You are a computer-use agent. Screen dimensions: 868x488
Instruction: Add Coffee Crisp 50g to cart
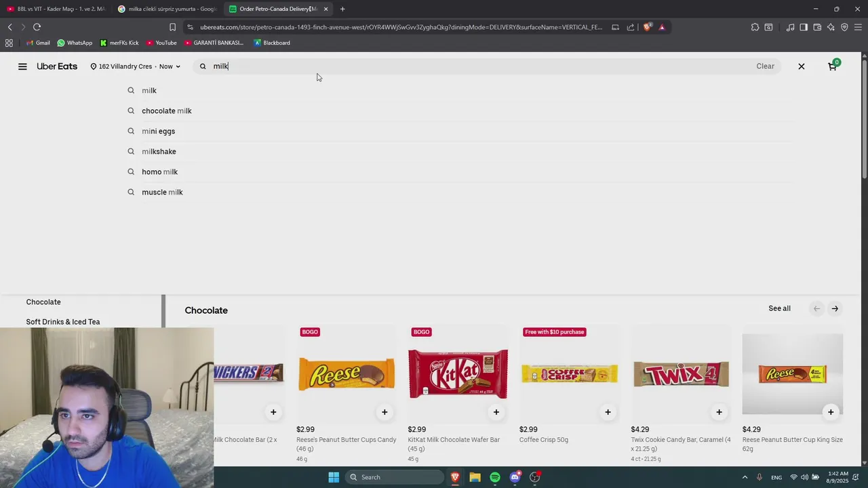[608, 412]
